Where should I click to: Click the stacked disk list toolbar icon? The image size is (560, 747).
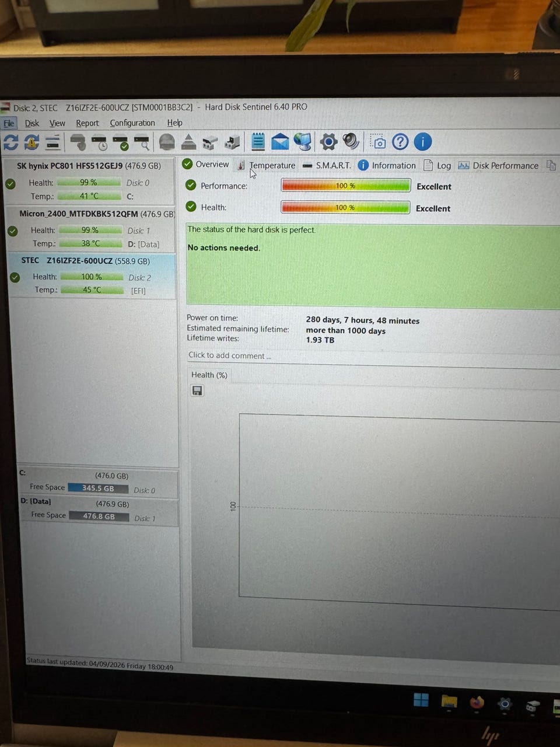tap(53, 142)
